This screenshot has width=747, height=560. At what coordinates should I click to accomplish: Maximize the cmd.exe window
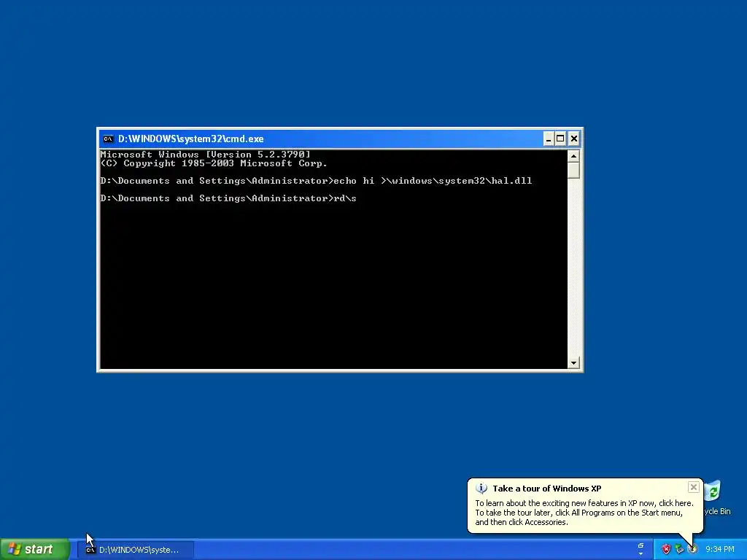click(x=560, y=139)
